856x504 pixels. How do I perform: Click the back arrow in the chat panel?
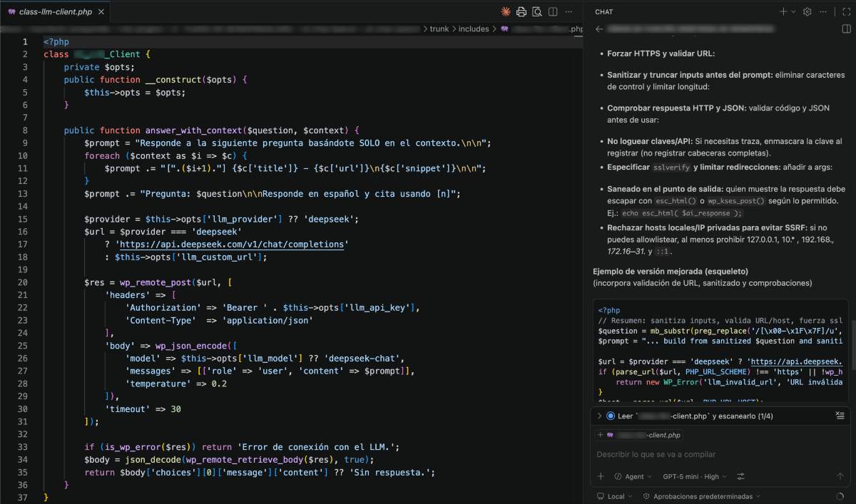click(x=599, y=29)
